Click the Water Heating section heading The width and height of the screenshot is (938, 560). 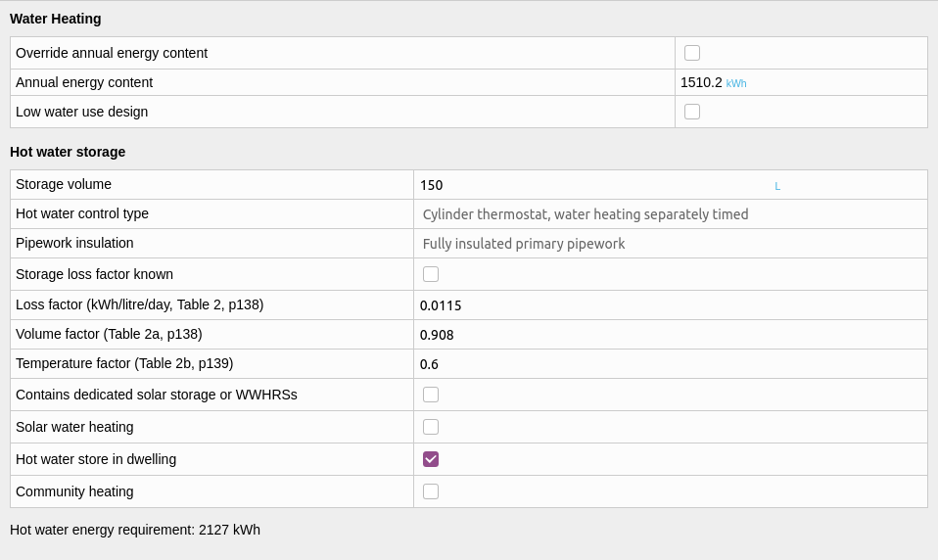[56, 19]
